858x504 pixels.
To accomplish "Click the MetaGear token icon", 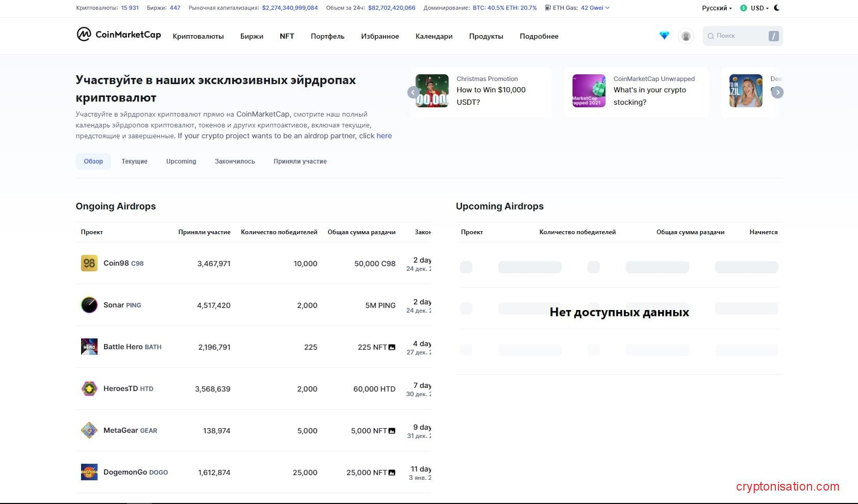I will pyautogui.click(x=89, y=430).
